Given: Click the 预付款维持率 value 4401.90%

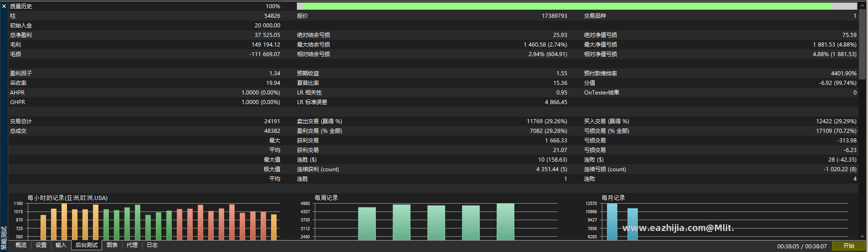Looking at the screenshot, I should [844, 73].
